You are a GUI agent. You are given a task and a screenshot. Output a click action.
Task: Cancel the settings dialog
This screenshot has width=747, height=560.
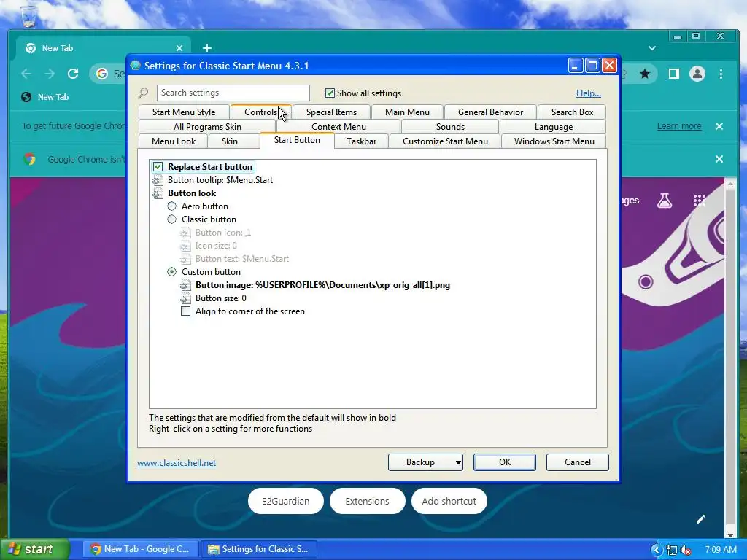[x=578, y=462]
